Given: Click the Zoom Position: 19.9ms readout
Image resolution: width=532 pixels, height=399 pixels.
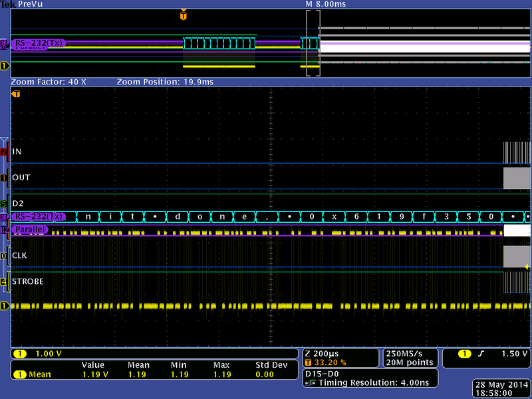Looking at the screenshot, I should [165, 82].
